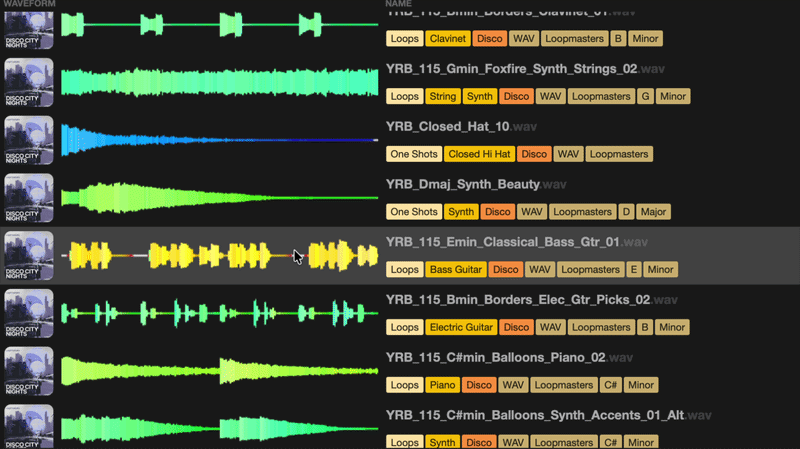800x449 pixels.
Task: Click the album thumbnail for Foxfire_Synth_Strings_02
Action: [x=29, y=82]
